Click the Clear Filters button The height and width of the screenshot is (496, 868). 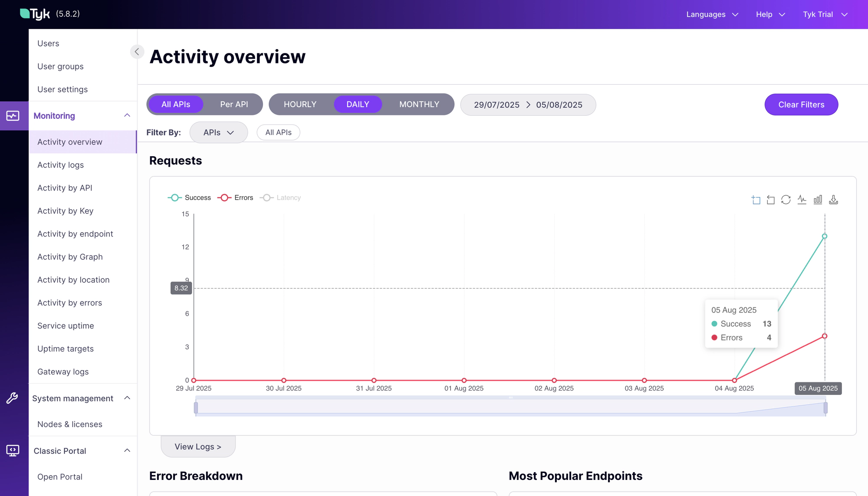(801, 105)
